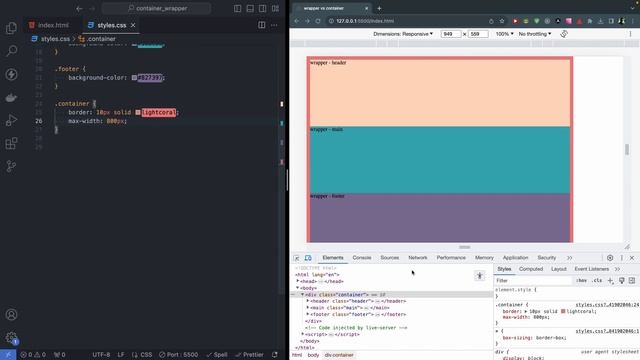
Task: Toggle the secondary sidebar layout icon
Action: [x=262, y=8]
